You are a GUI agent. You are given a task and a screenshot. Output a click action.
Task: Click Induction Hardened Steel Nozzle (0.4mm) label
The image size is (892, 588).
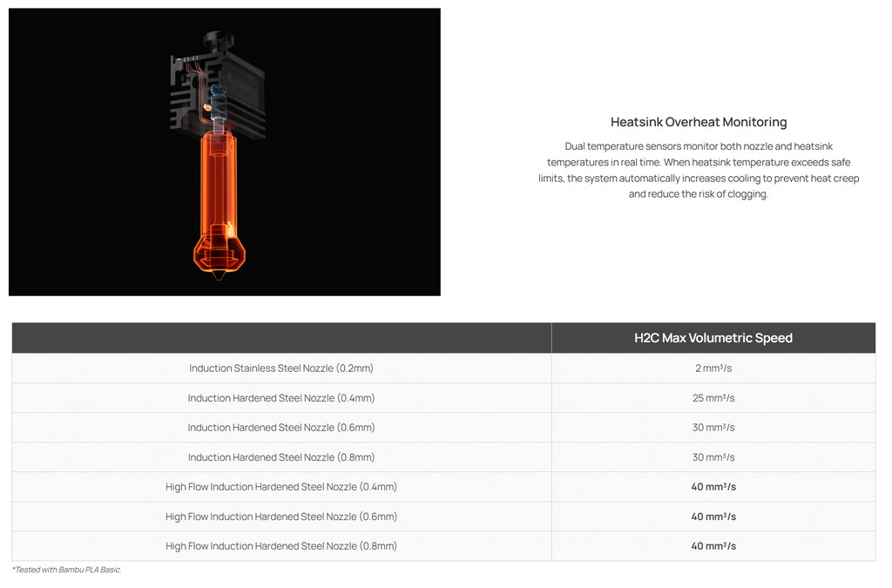(x=280, y=398)
